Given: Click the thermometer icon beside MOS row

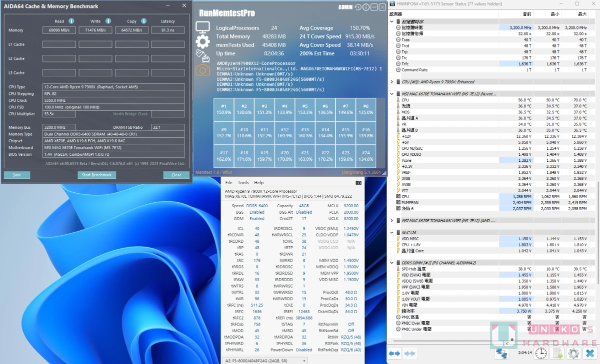Looking at the screenshot, I should [x=398, y=112].
